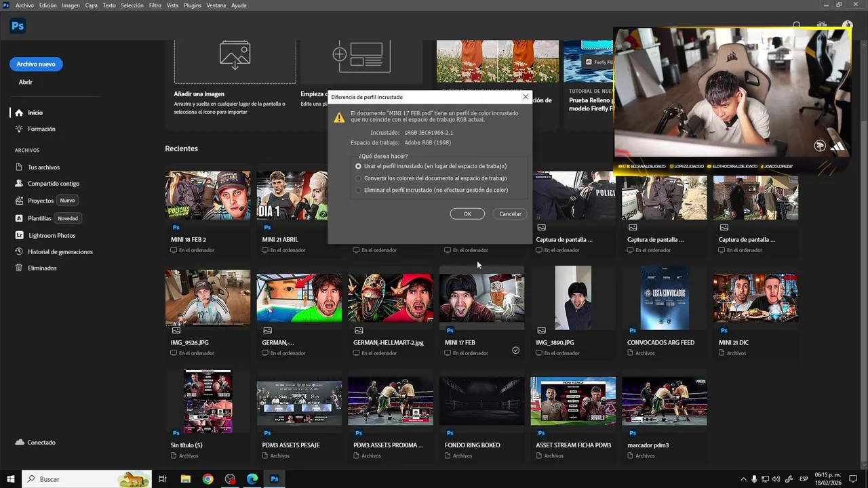Open Microsoft Edge from the taskbar
868x488 pixels.
(x=252, y=479)
